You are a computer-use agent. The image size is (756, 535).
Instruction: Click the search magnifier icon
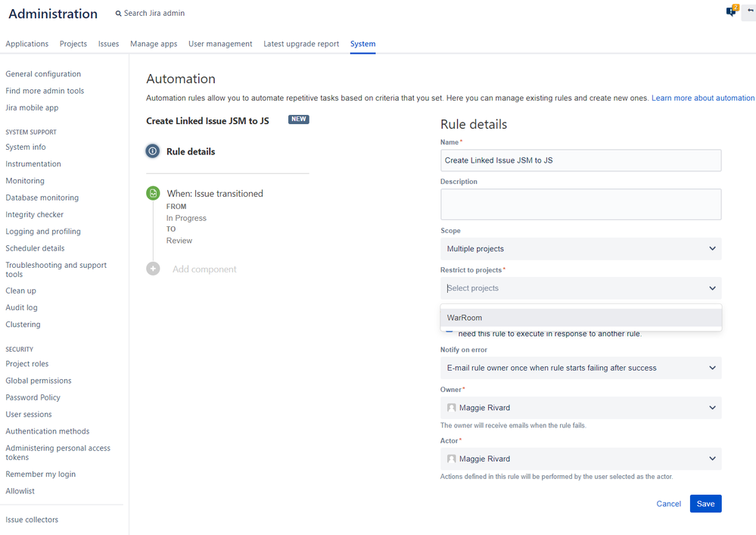tap(118, 14)
